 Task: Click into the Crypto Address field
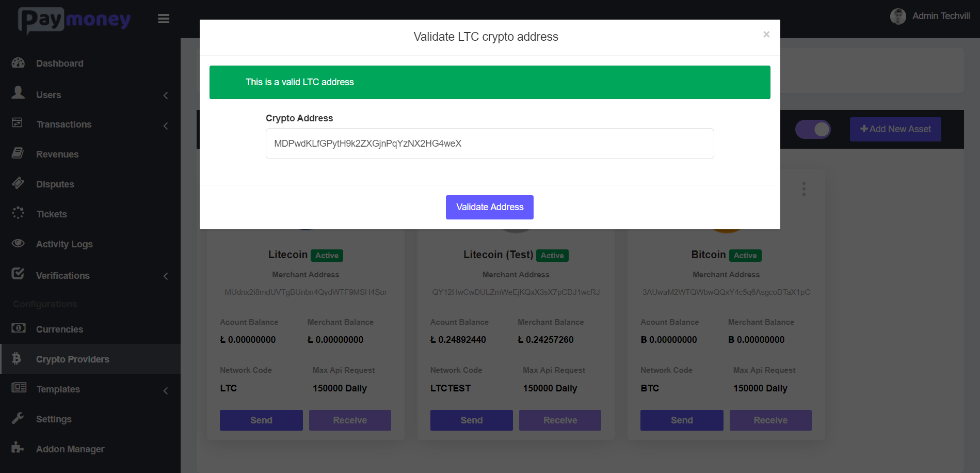(490, 144)
